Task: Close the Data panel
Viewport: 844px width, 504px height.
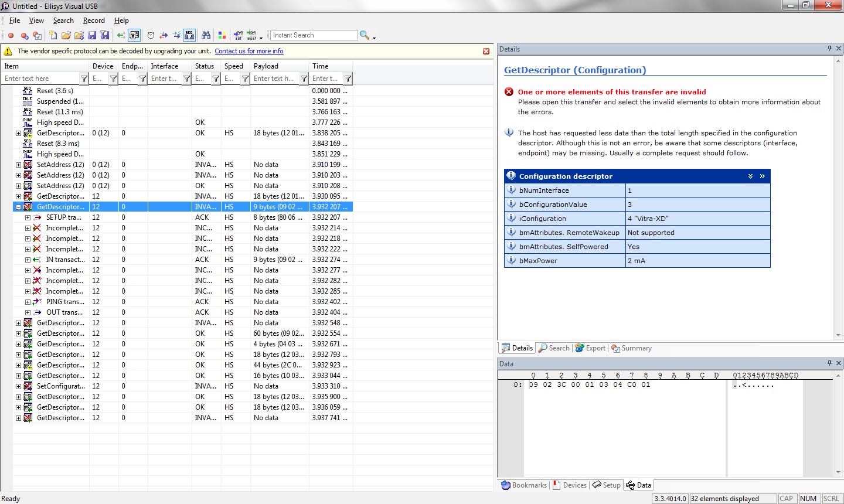Action: (839, 363)
